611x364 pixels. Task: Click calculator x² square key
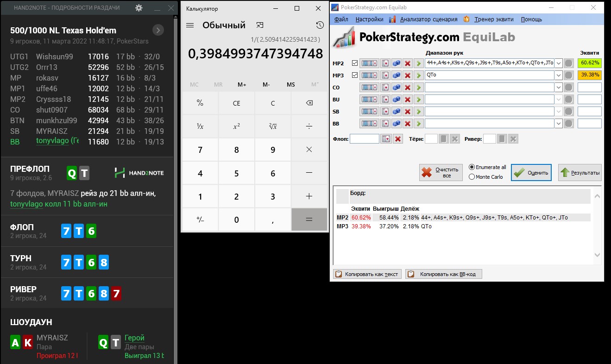[x=236, y=126]
